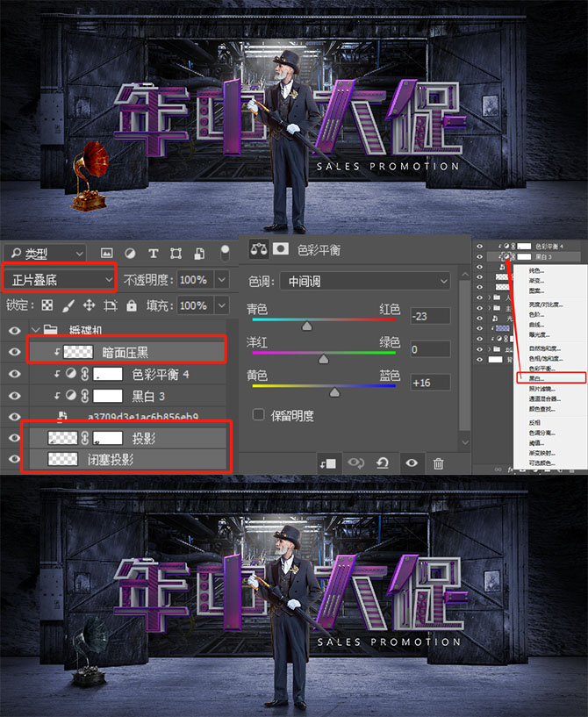Click the fill 100% field
588x717 pixels.
(x=196, y=305)
